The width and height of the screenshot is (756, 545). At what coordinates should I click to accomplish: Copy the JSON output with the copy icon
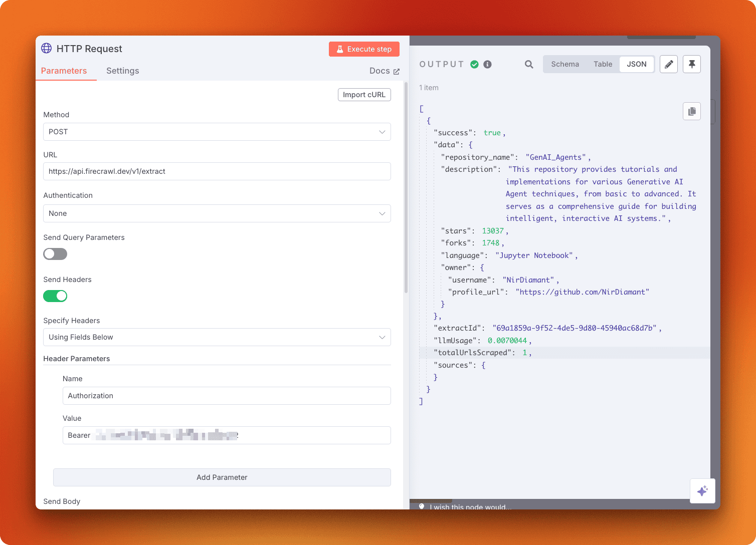tap(692, 111)
